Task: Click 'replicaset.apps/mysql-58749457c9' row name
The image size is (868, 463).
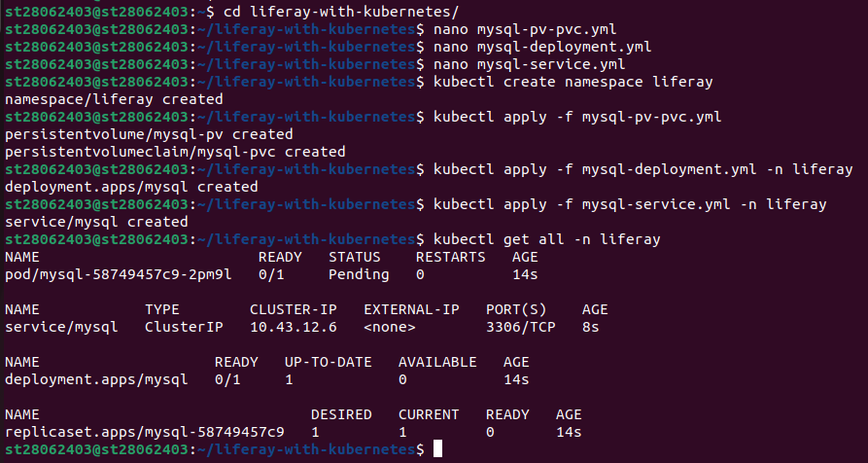Action: click(x=145, y=433)
